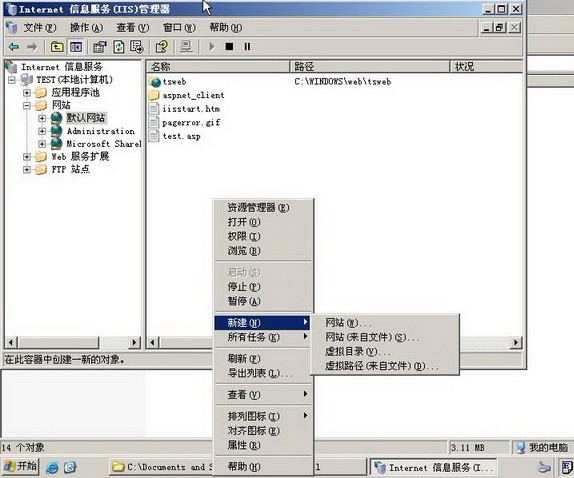The image size is (574, 478).
Task: Collapse the 网站 tree node
Action: pos(27,105)
